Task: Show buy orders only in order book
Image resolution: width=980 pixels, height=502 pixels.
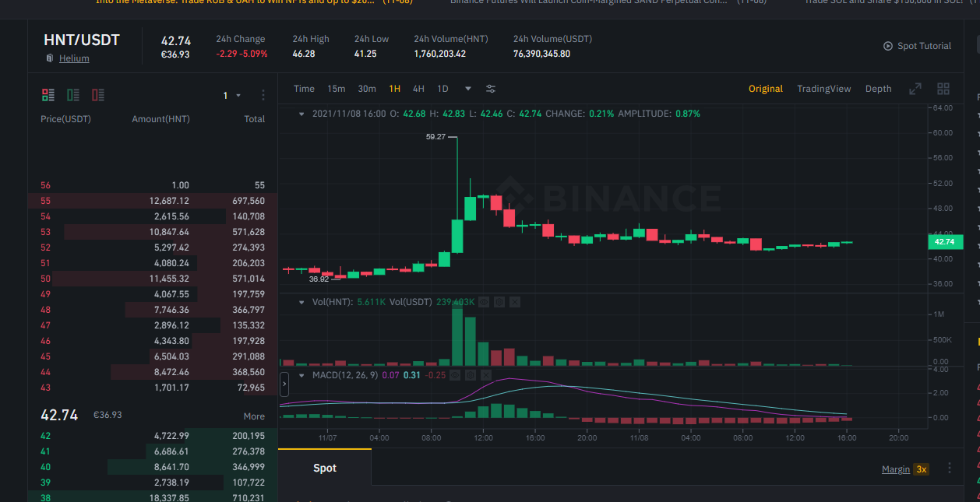Action: tap(73, 95)
